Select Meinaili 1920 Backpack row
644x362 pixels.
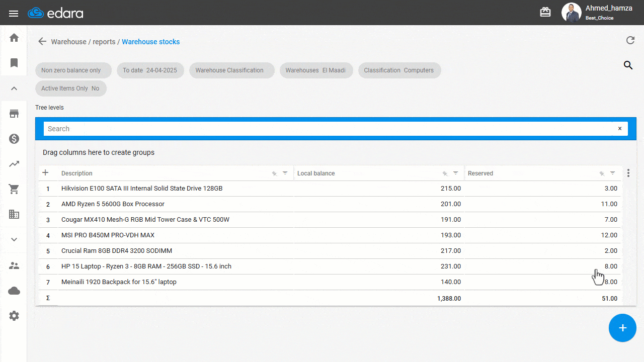(330, 282)
